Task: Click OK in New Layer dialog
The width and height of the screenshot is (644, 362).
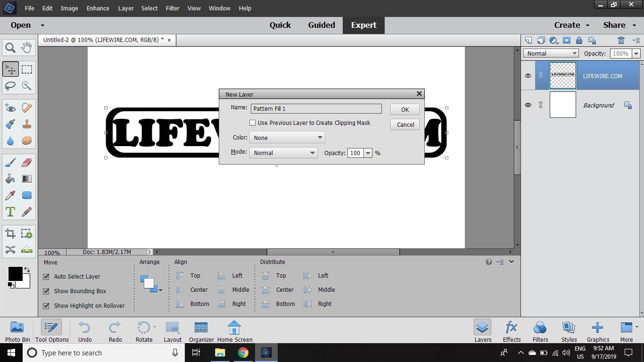Action: point(405,109)
